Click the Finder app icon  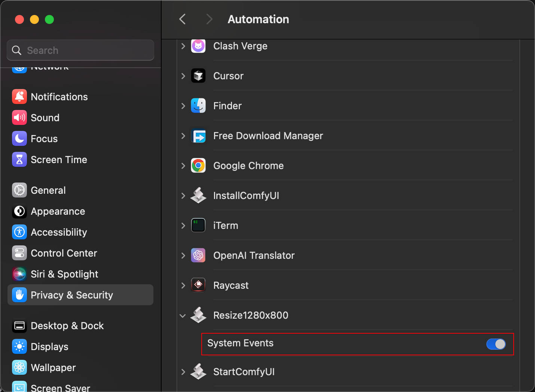tap(198, 106)
